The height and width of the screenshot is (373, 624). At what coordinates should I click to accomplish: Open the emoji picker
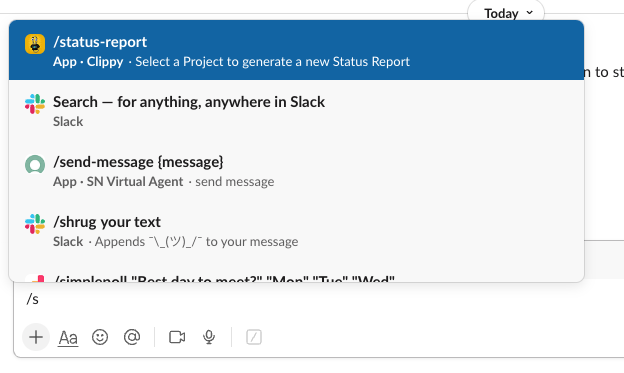click(100, 337)
